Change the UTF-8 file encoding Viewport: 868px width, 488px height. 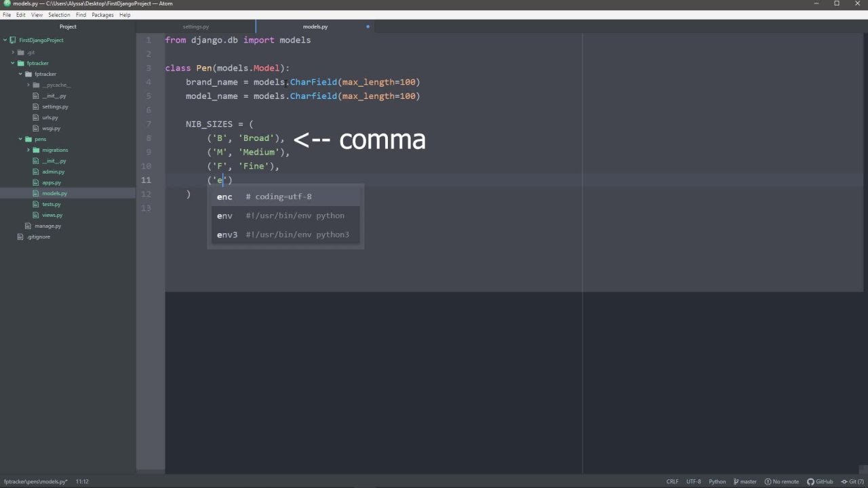[693, 482]
